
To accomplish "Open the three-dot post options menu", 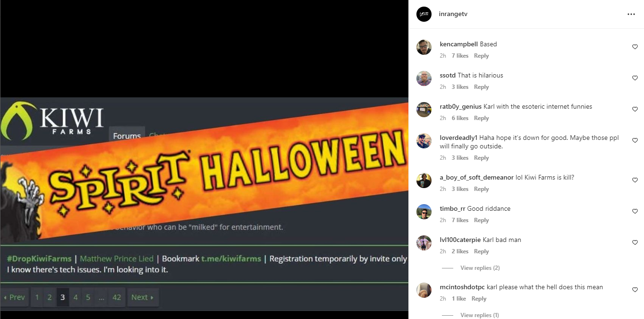I will point(631,14).
